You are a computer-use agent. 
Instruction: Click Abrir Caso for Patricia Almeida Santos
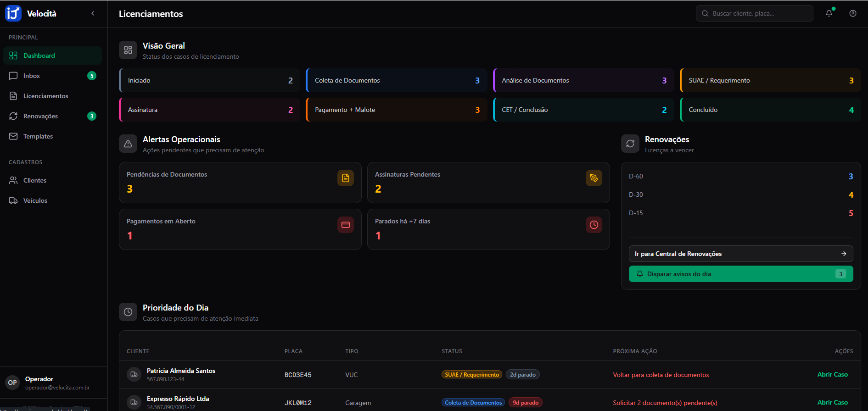[832, 374]
